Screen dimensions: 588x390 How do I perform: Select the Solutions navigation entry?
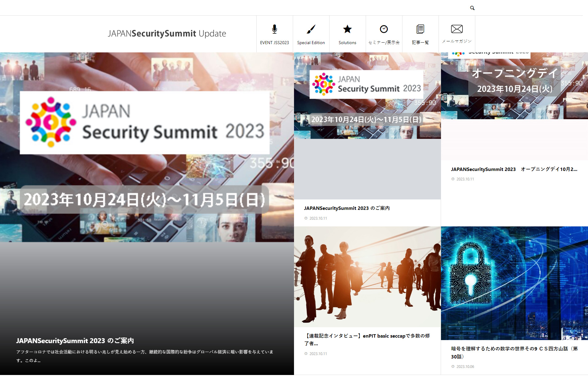click(347, 43)
